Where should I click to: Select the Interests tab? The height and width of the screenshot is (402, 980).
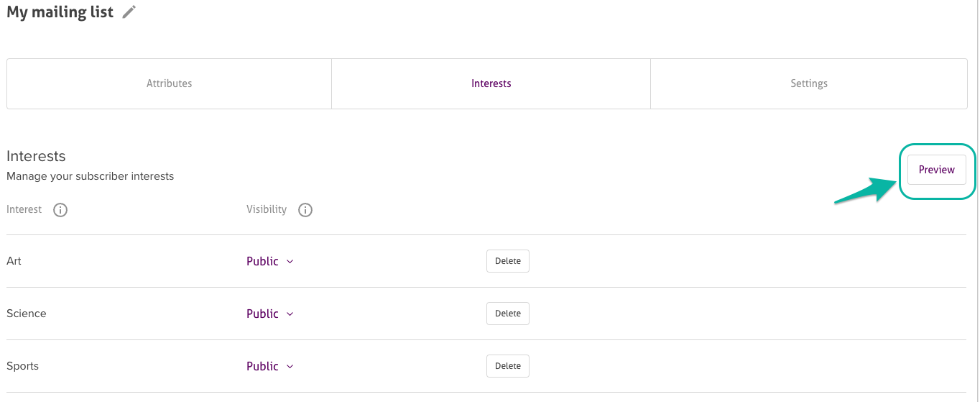[491, 83]
